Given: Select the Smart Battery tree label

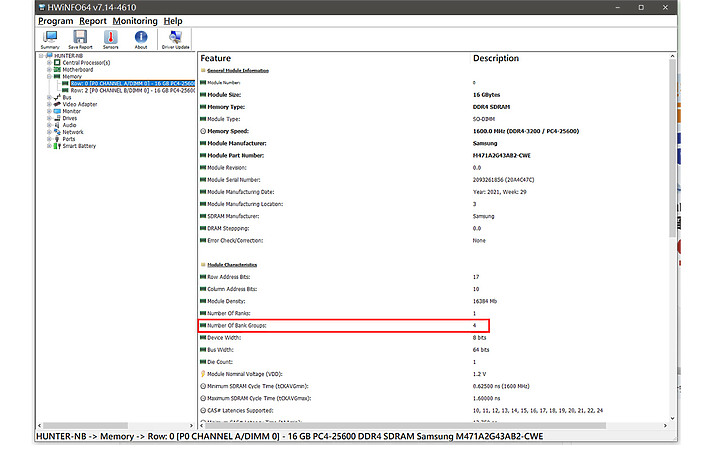Looking at the screenshot, I should click(79, 146).
